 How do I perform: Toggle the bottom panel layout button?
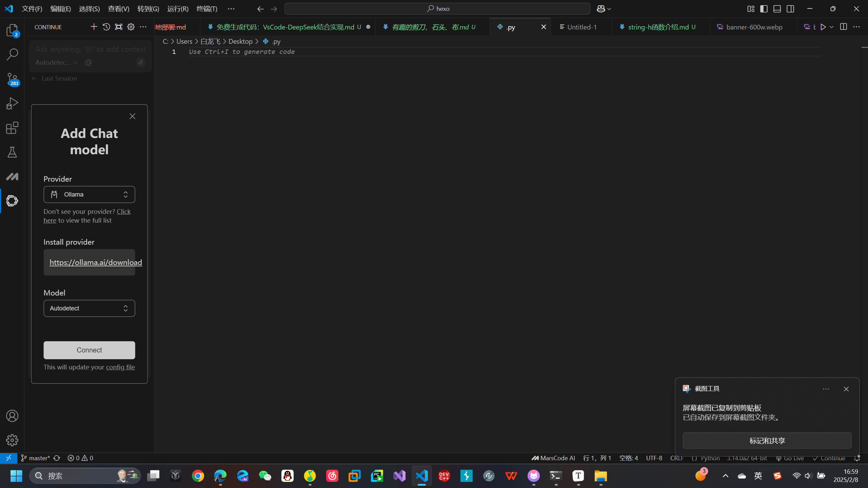pyautogui.click(x=777, y=9)
